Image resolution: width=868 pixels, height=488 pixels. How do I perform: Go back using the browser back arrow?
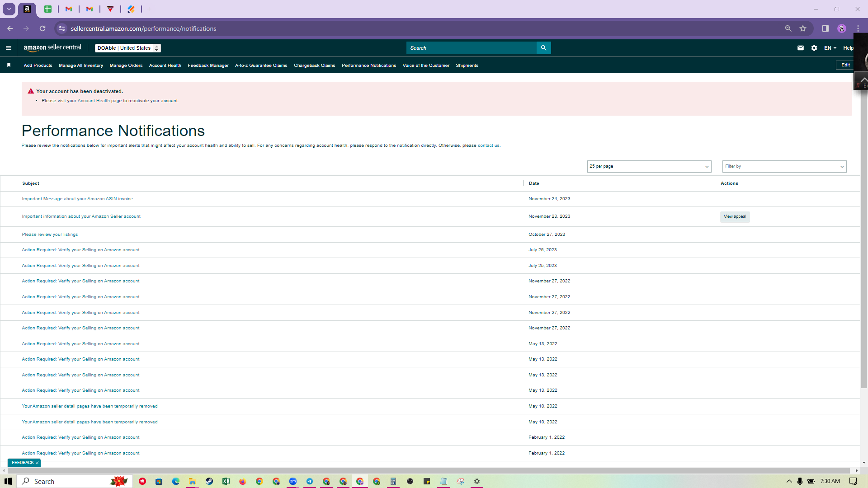tap(10, 28)
